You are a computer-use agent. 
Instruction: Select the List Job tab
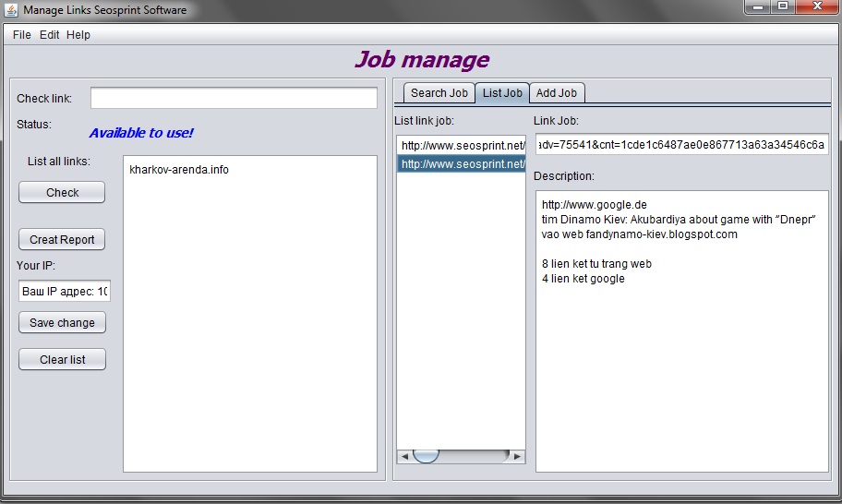pos(502,93)
